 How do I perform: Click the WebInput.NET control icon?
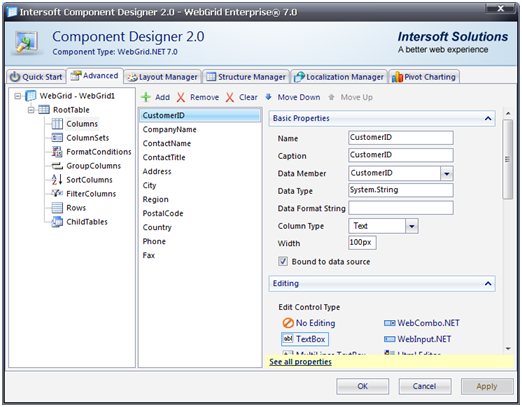coord(389,339)
